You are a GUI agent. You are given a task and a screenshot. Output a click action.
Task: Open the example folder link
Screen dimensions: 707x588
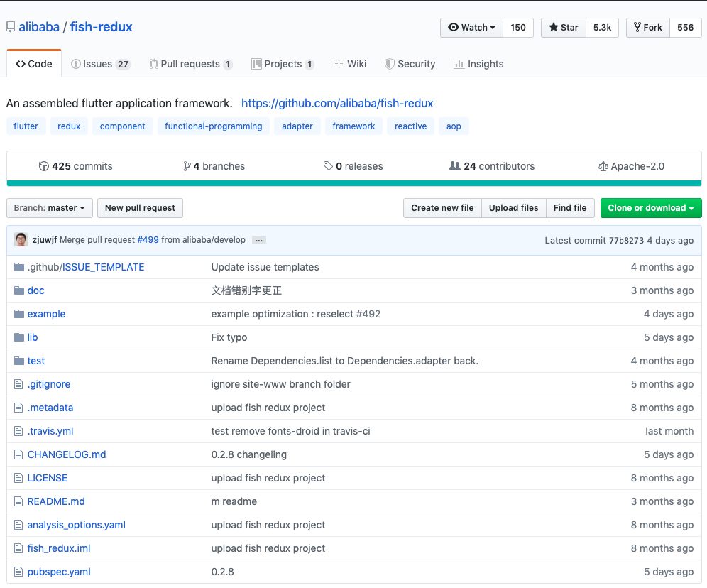46,314
